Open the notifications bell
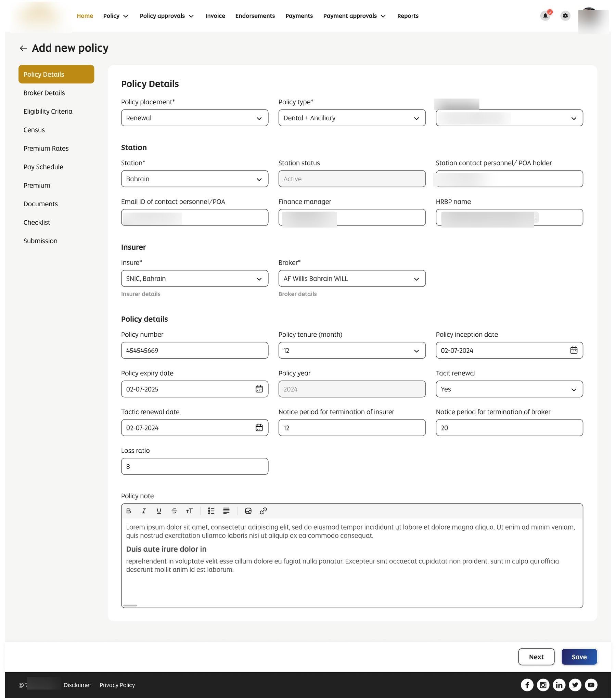Viewport: 616px width, 698px height. [545, 16]
